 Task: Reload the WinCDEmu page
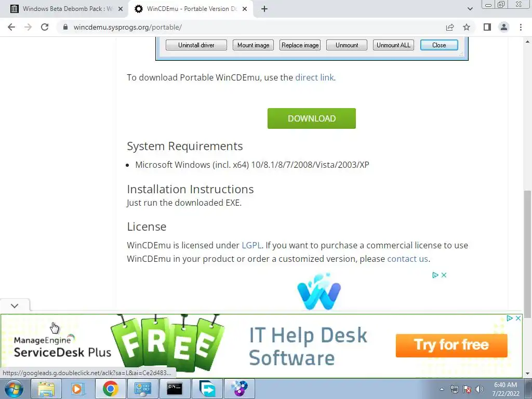[45, 27]
